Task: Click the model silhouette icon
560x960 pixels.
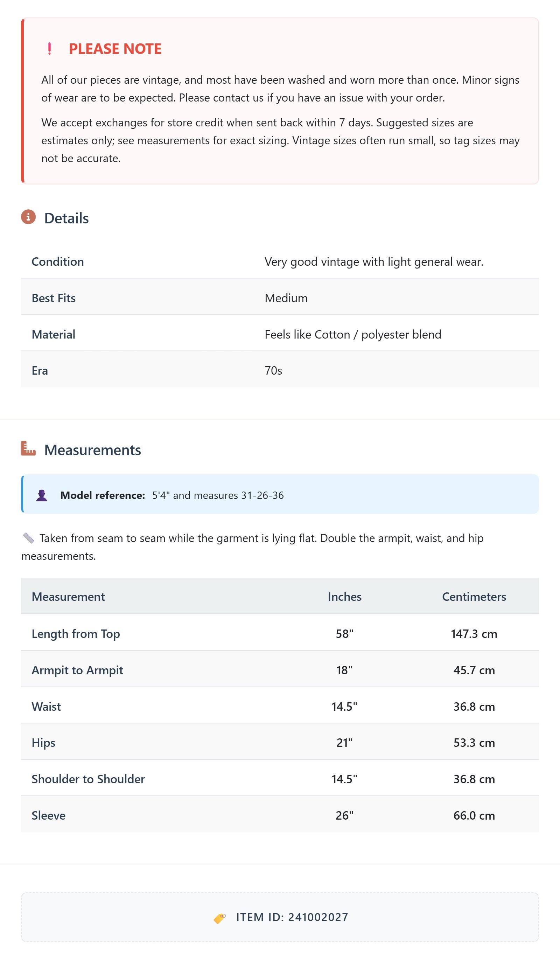Action: coord(42,495)
